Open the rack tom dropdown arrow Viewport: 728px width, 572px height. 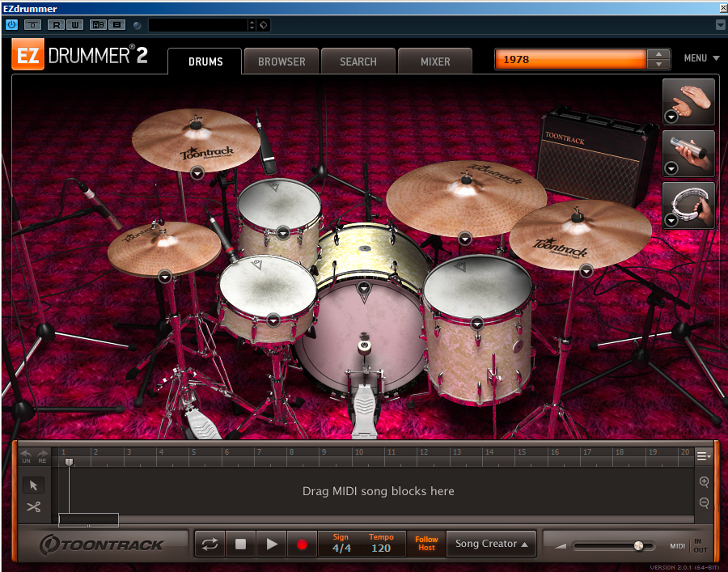tap(283, 233)
